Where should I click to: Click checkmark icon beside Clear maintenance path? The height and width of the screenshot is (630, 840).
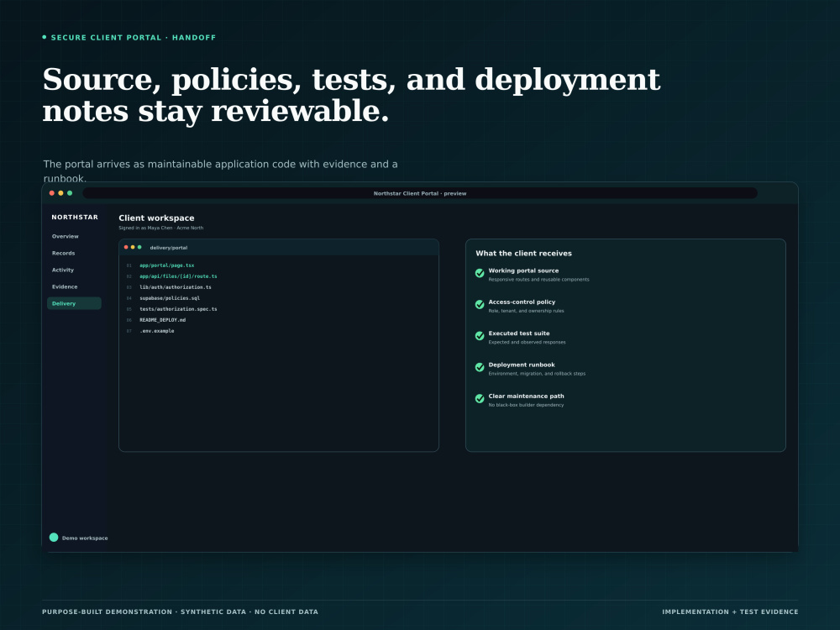[480, 398]
